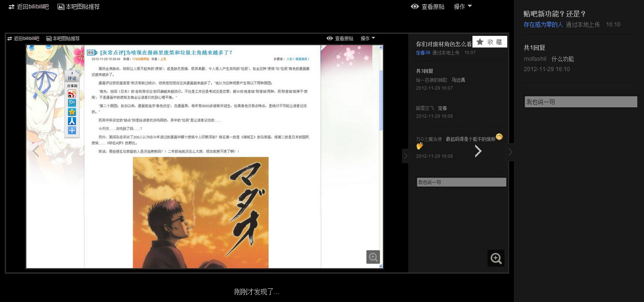Screen dimensions: 644x302
Task: Click the 共3回复 reply count
Action: [x=424, y=71]
